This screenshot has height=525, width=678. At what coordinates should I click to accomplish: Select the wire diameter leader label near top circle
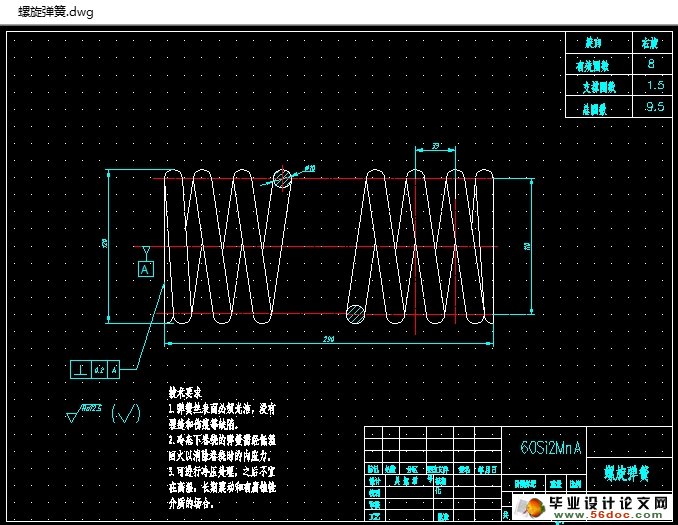point(310,168)
